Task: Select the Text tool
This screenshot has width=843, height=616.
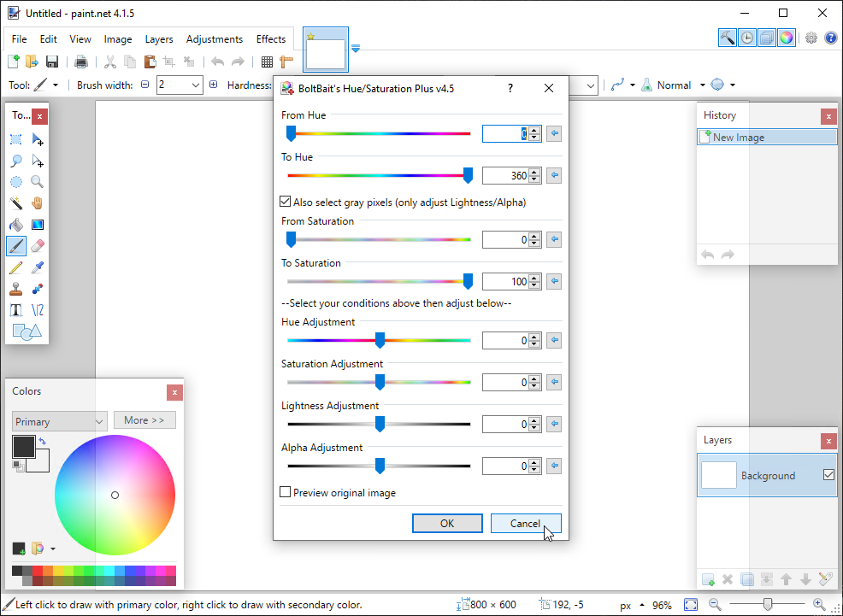Action: point(16,310)
